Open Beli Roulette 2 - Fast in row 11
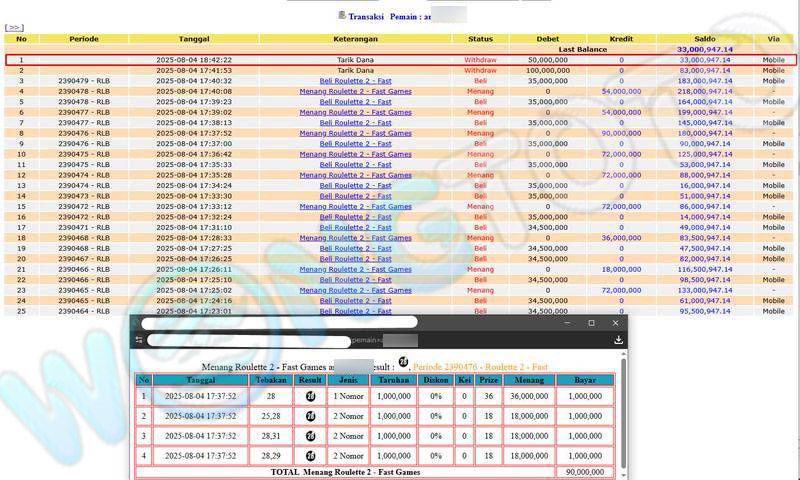Screen dimensions: 800x480 click(356, 165)
